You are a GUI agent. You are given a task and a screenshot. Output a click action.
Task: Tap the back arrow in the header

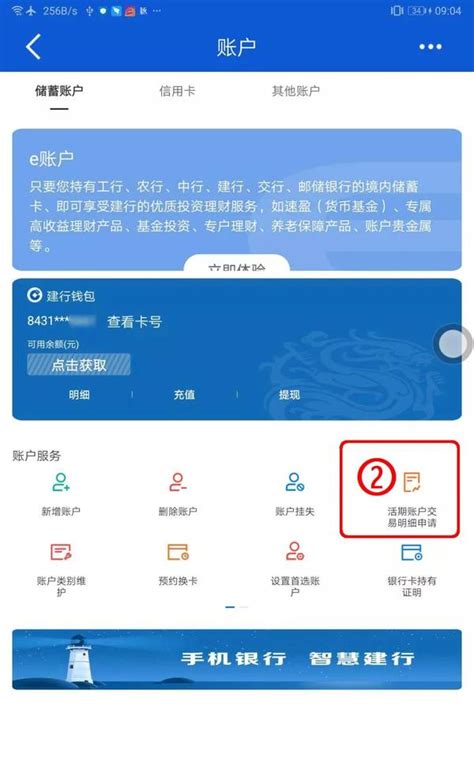coord(33,47)
